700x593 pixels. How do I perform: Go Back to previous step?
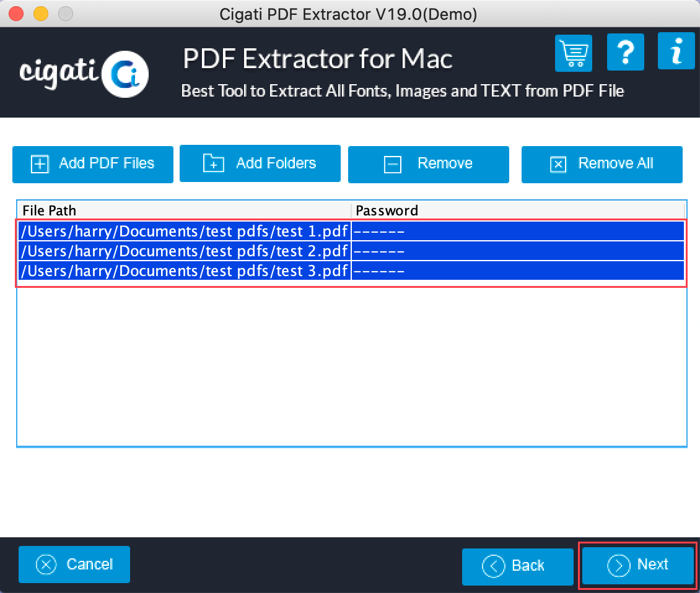click(517, 566)
